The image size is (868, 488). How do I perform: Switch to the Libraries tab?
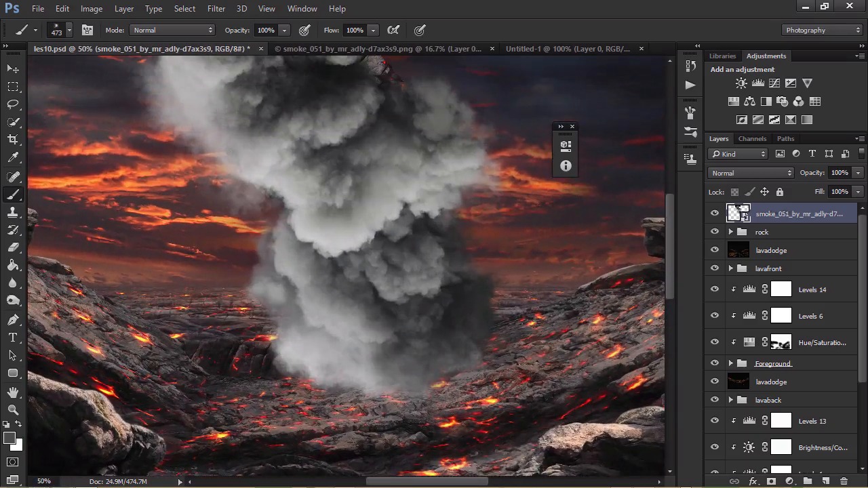pos(722,56)
